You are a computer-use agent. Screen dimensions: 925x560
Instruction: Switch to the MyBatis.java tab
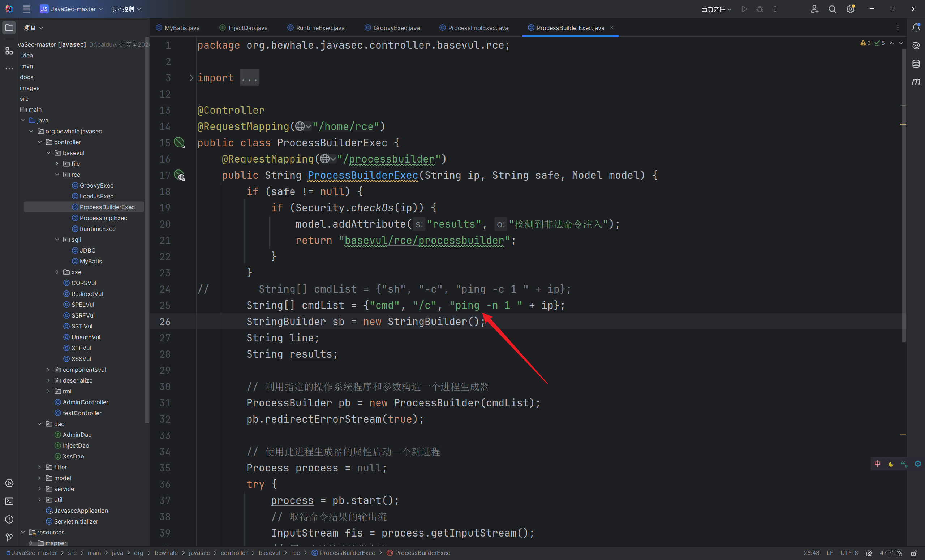182,28
